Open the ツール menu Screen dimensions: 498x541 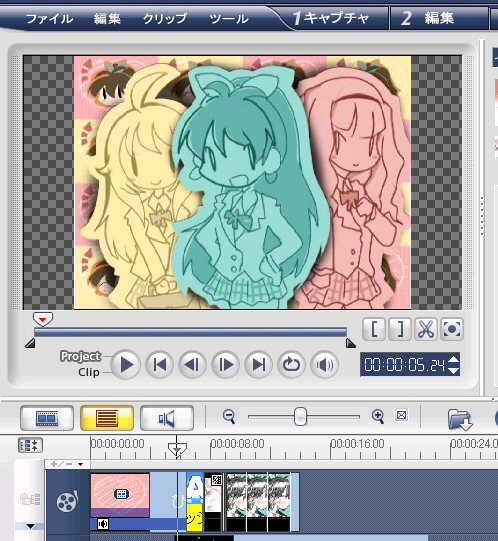coord(229,18)
